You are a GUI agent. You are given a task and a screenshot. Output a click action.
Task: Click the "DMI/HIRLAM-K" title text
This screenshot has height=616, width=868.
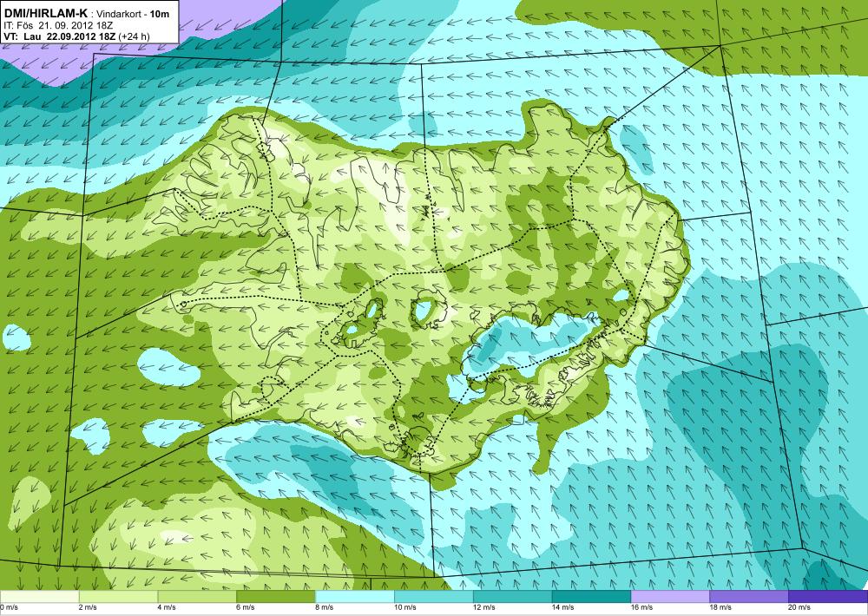click(x=45, y=13)
